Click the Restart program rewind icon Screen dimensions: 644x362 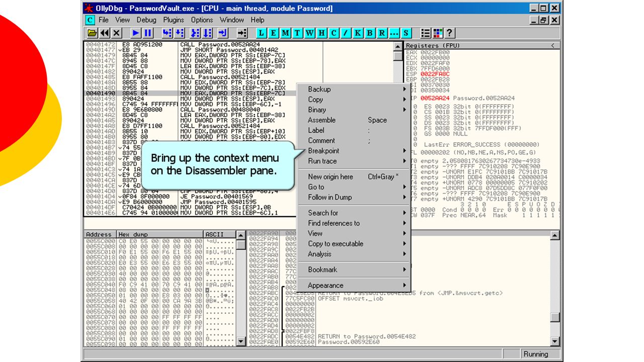104,33
